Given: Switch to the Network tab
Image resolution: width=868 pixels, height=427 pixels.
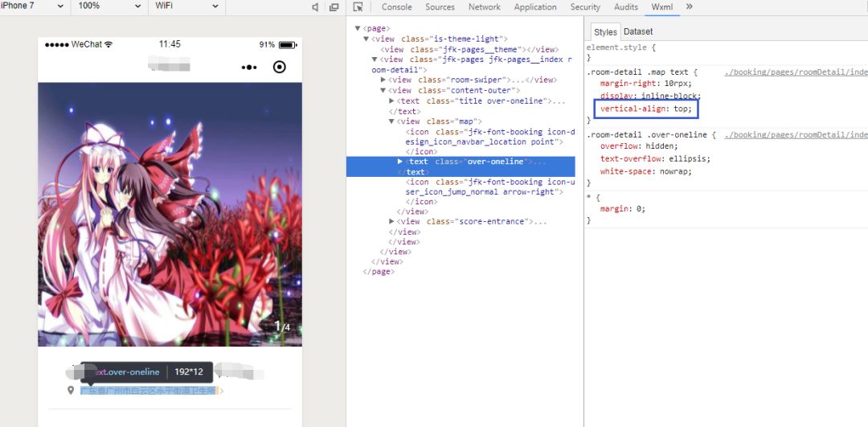Looking at the screenshot, I should pyautogui.click(x=485, y=7).
